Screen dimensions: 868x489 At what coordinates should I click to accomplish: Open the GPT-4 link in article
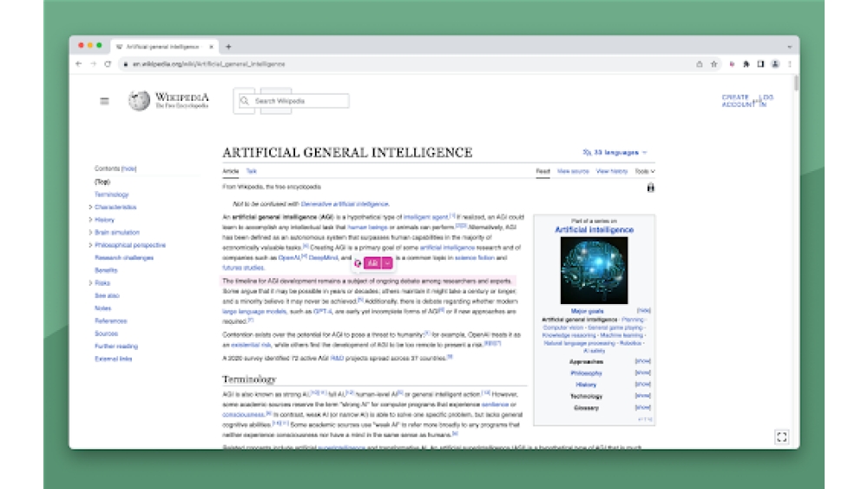coord(322,311)
